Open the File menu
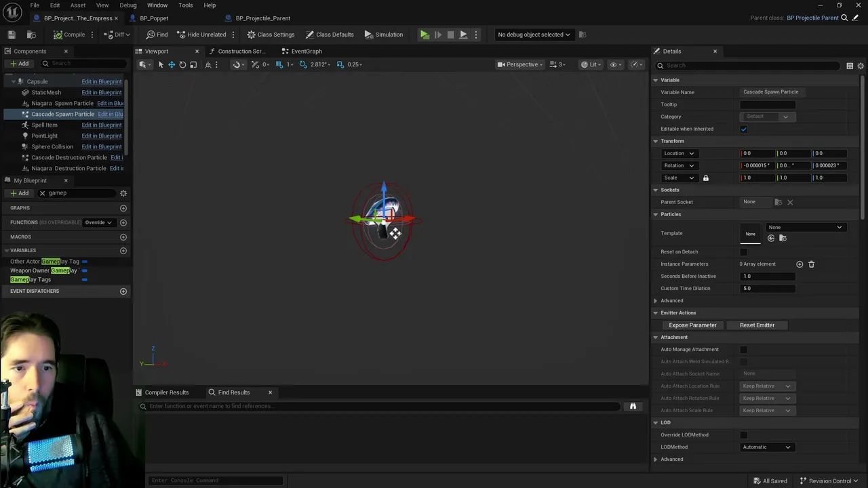This screenshot has height=488, width=868. pyautogui.click(x=35, y=5)
